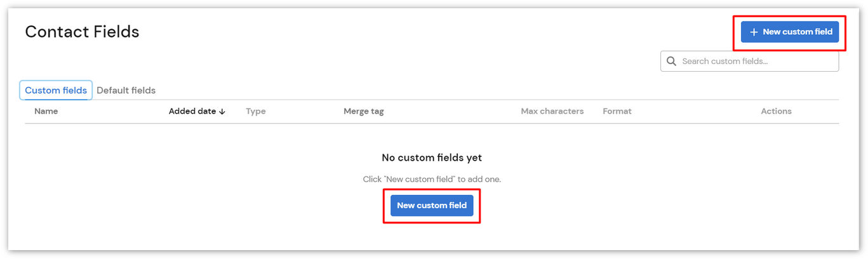Click the top-right New custom field button
868x259 pixels.
pos(790,32)
